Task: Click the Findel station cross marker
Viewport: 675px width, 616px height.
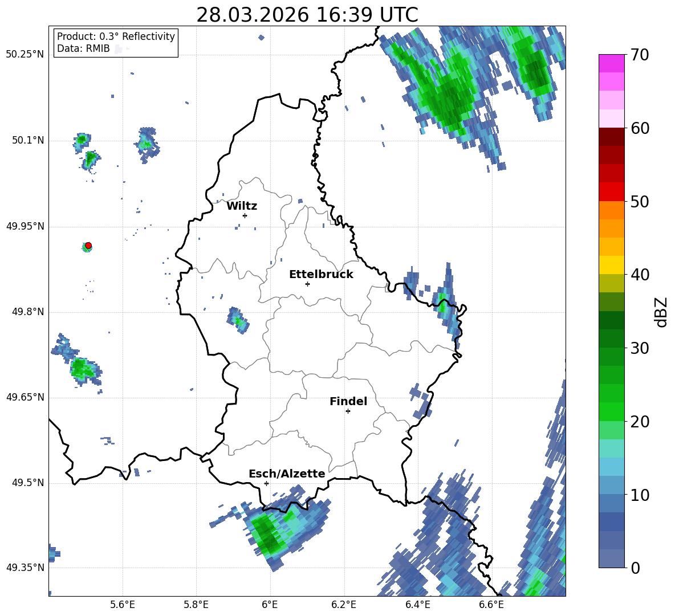Action: pyautogui.click(x=348, y=411)
